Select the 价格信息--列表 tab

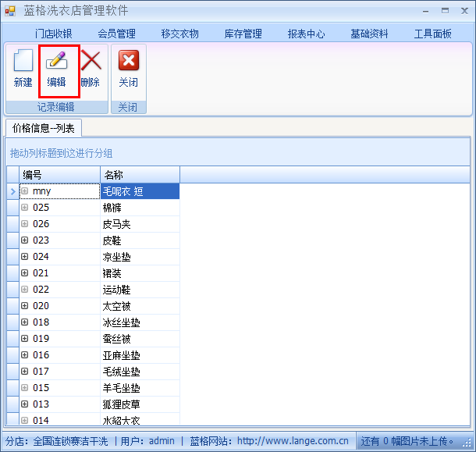44,128
